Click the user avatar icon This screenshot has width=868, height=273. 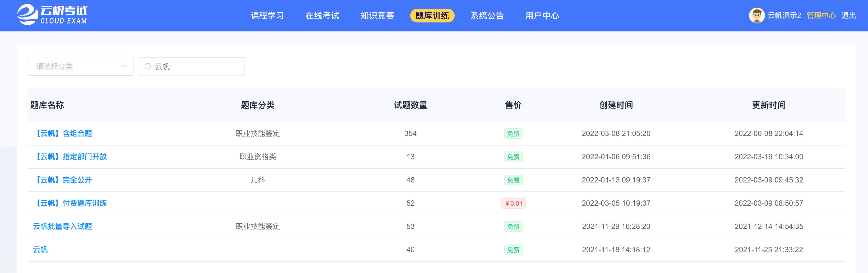(x=757, y=16)
